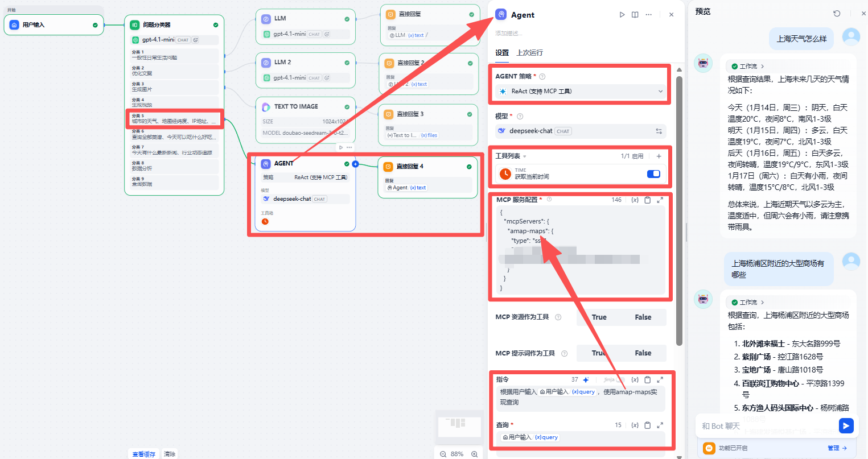The image size is (868, 459).
Task: Open the Agent panel more options menu
Action: pos(649,15)
